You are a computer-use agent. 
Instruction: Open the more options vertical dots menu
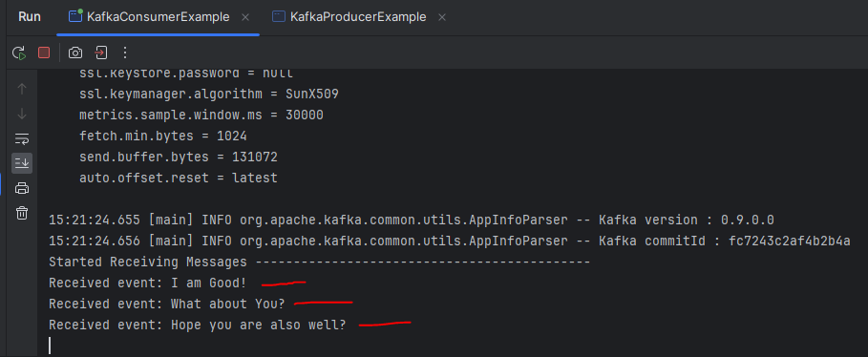125,52
